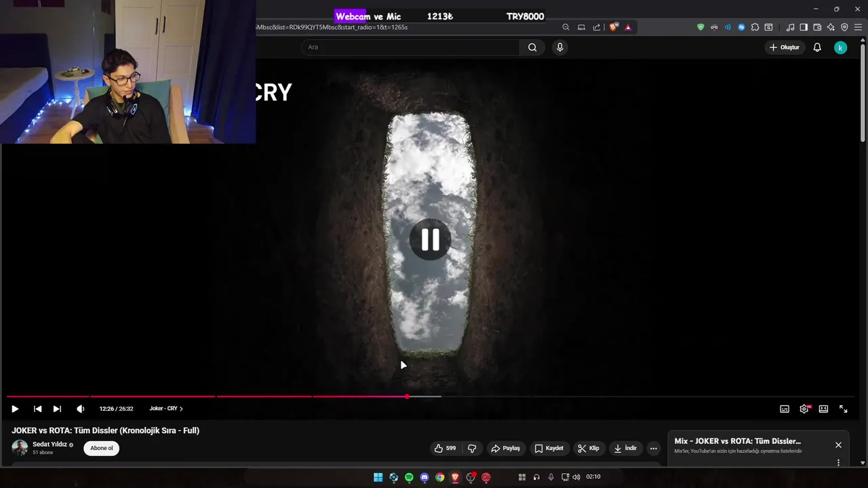Viewport: 868px width, 488px height.
Task: Click the YouTube search field
Action: pyautogui.click(x=410, y=47)
